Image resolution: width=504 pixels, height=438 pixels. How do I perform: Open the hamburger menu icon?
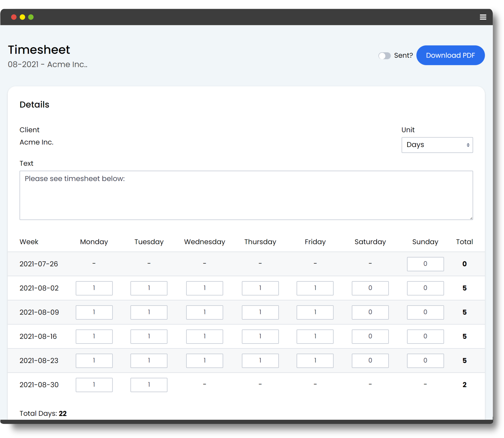tap(483, 17)
